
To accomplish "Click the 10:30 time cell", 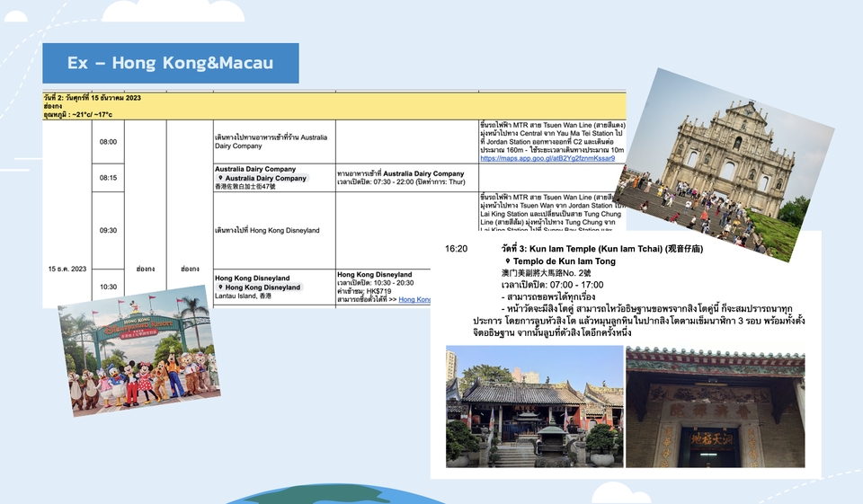I will pos(108,287).
